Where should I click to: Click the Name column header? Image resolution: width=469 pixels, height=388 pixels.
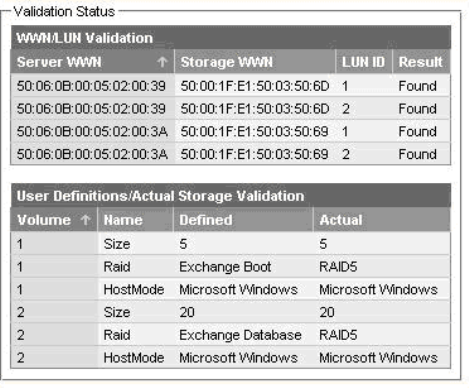[x=135, y=220]
